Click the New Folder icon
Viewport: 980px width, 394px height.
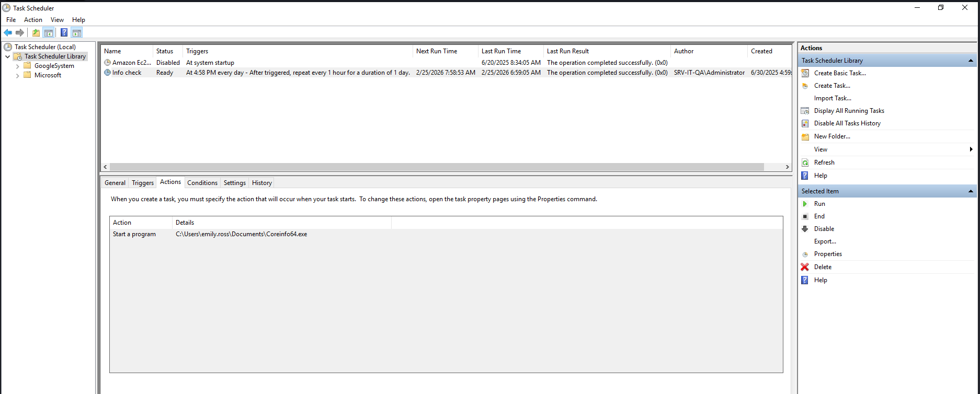pyautogui.click(x=805, y=136)
